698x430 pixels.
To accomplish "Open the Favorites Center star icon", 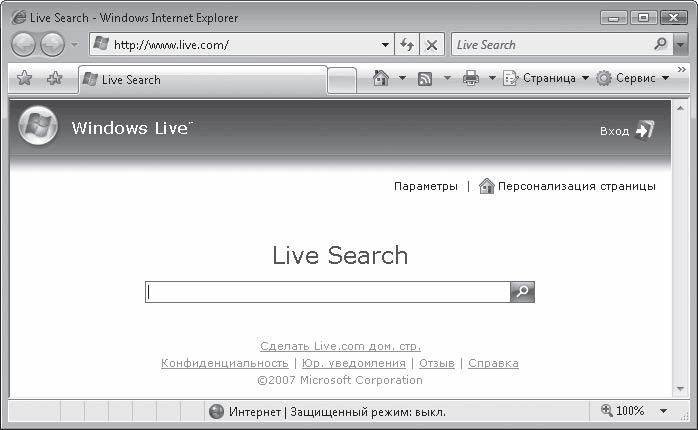I will coord(25,79).
